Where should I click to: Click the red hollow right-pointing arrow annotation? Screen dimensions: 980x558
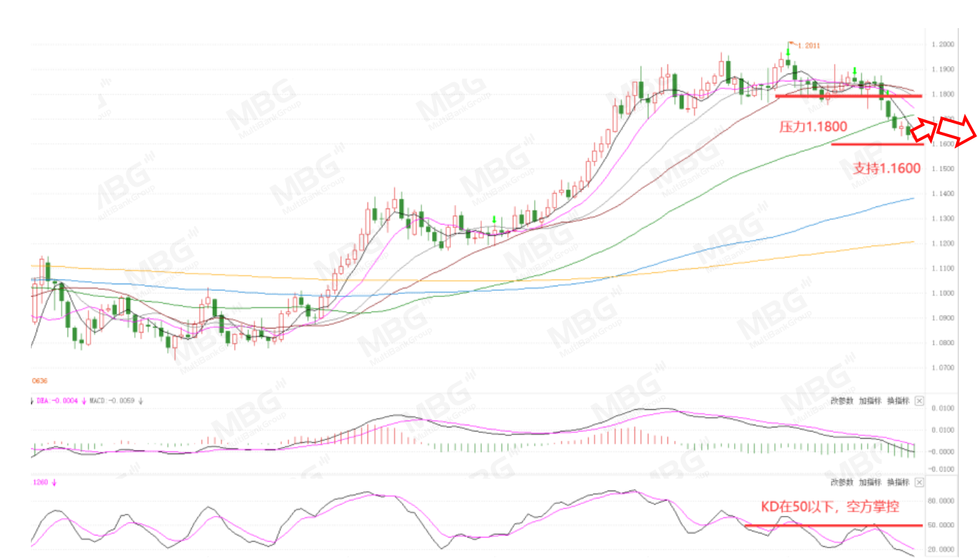[957, 131]
